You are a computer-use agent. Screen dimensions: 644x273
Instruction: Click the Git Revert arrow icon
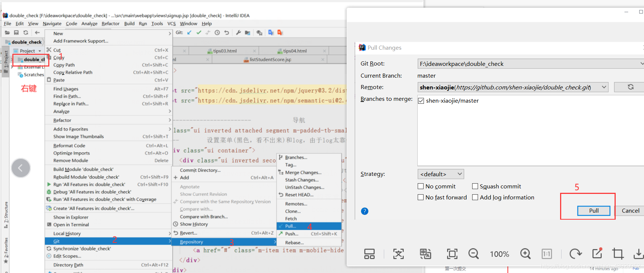(x=227, y=33)
